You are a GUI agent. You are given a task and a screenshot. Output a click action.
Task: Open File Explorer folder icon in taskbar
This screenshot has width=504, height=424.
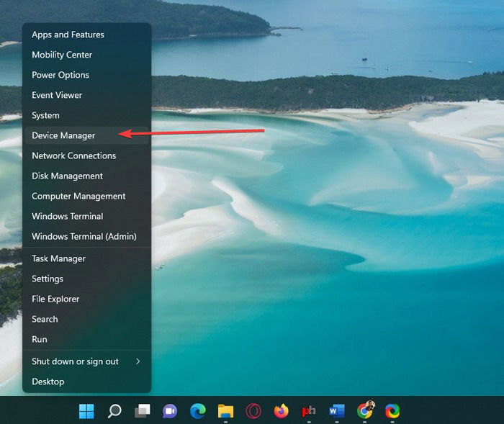[x=225, y=411]
